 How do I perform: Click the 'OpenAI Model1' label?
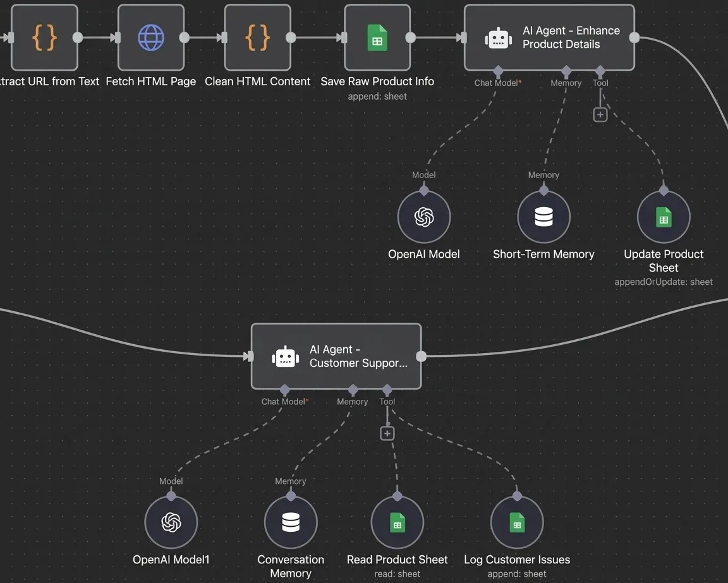tap(171, 560)
